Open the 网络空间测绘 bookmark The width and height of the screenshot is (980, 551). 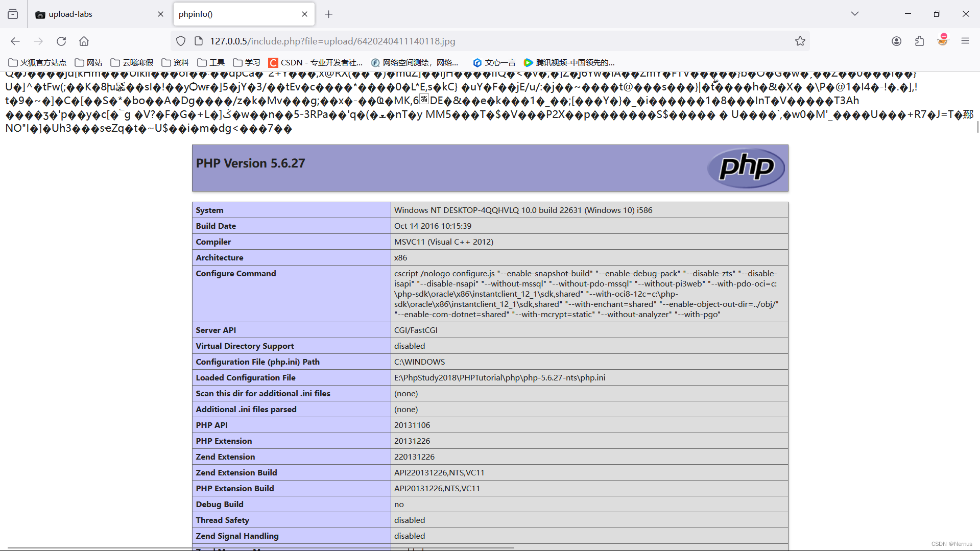coord(415,63)
